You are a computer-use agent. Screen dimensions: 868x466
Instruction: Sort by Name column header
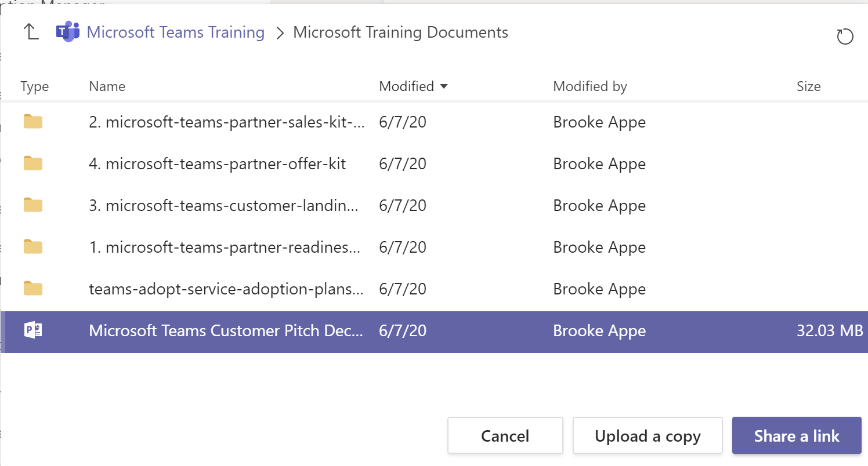click(107, 86)
